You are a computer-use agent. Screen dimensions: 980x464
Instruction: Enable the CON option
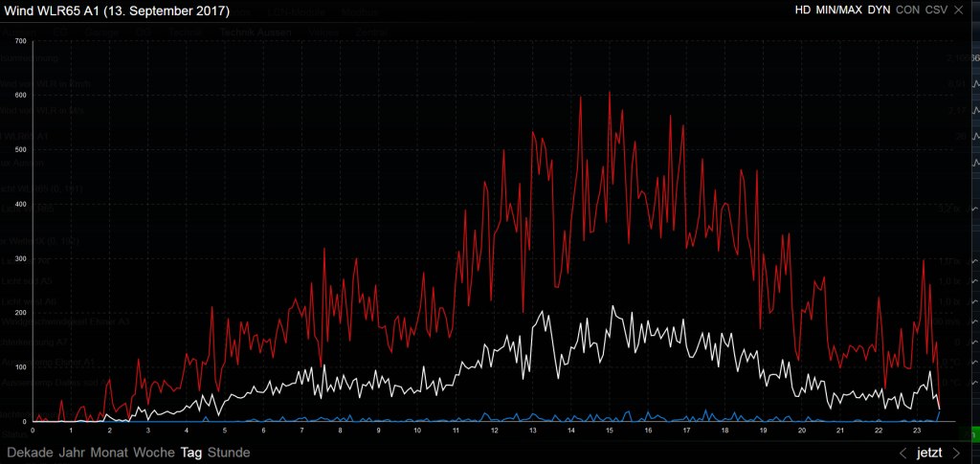[x=907, y=10]
